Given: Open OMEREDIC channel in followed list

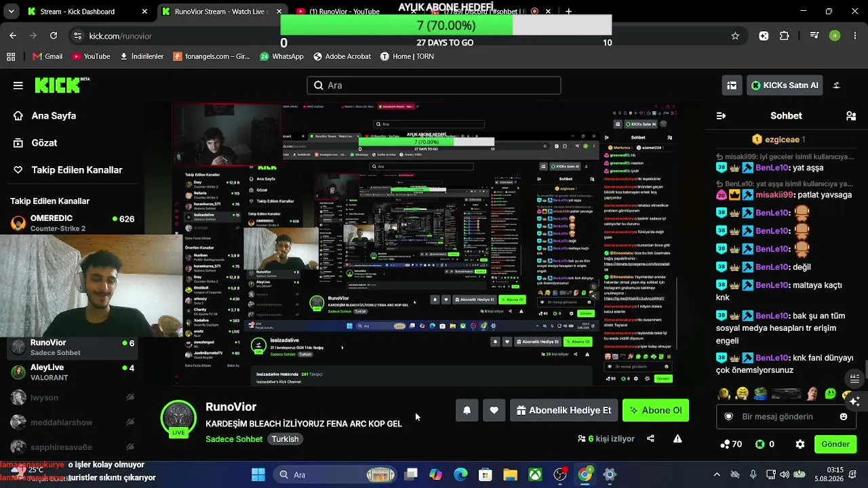Looking at the screenshot, I should 72,223.
